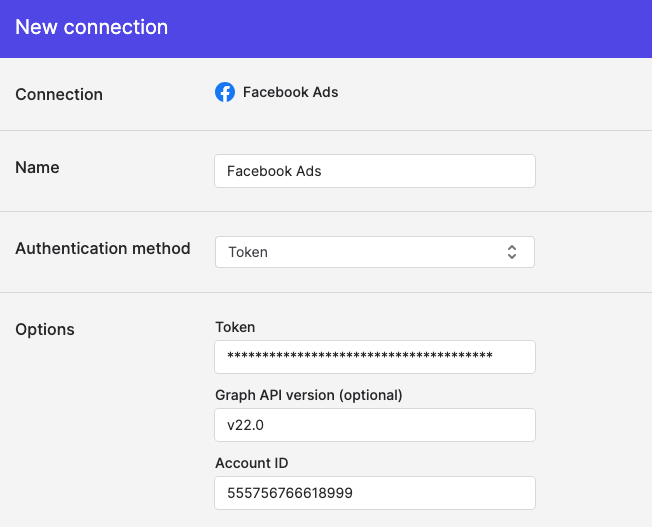Click into the masked Token field
Viewport: 652px width, 527px height.
click(375, 357)
